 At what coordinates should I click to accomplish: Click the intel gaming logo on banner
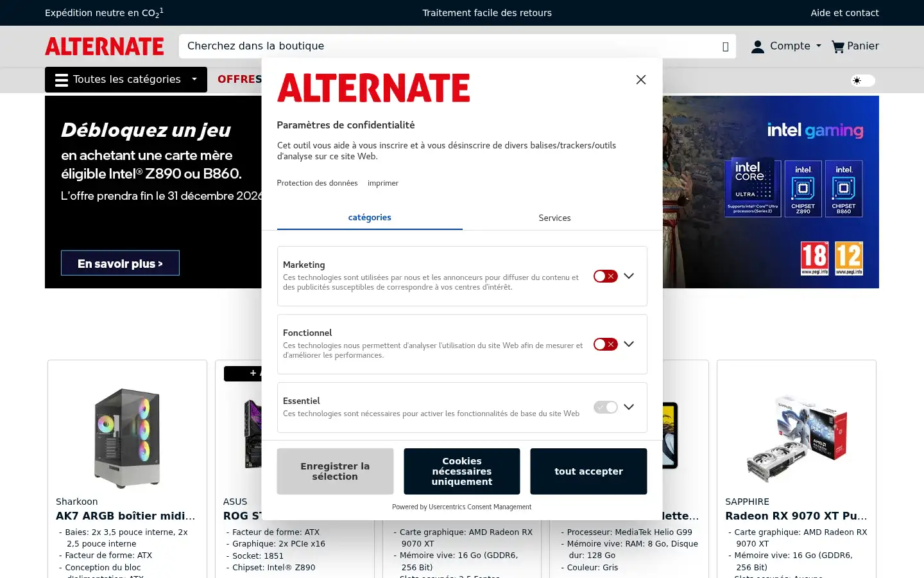pyautogui.click(x=815, y=130)
